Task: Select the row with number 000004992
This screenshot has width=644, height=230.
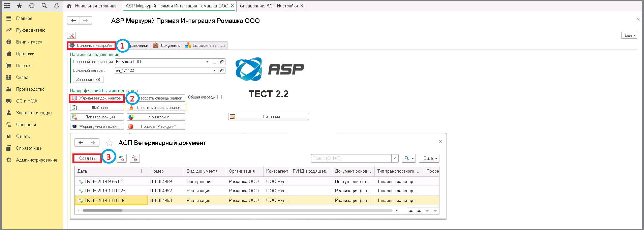Action: tap(257, 191)
